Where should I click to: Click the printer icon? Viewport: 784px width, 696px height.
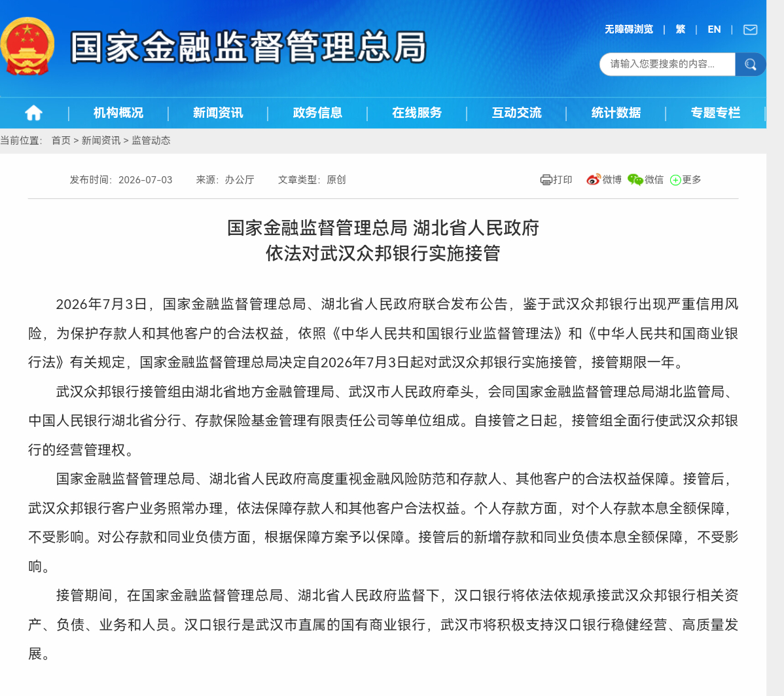(546, 179)
